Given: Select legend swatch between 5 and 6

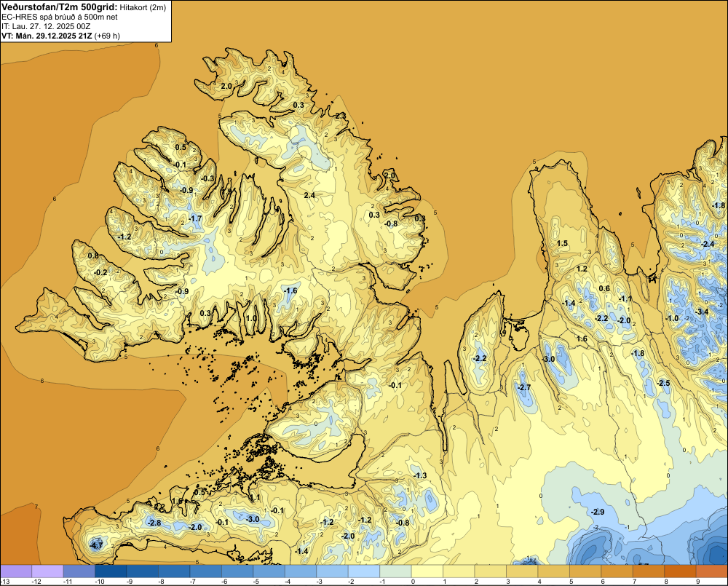Looking at the screenshot, I should pos(585,571).
